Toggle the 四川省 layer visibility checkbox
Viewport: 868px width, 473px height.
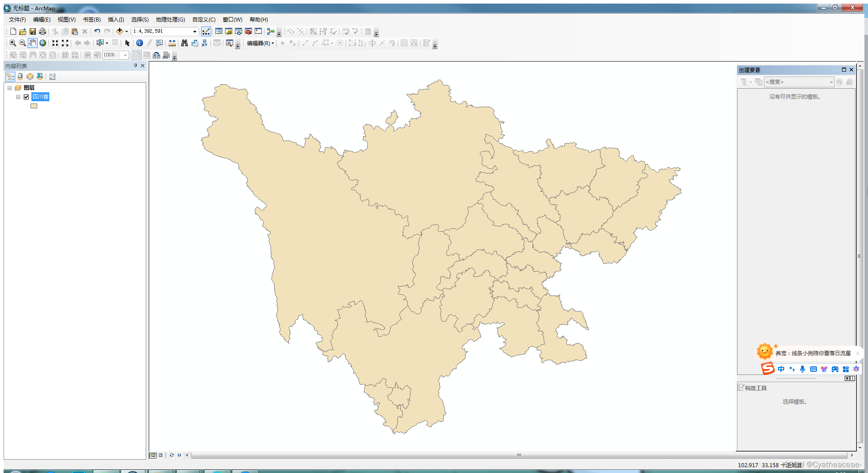tap(26, 97)
